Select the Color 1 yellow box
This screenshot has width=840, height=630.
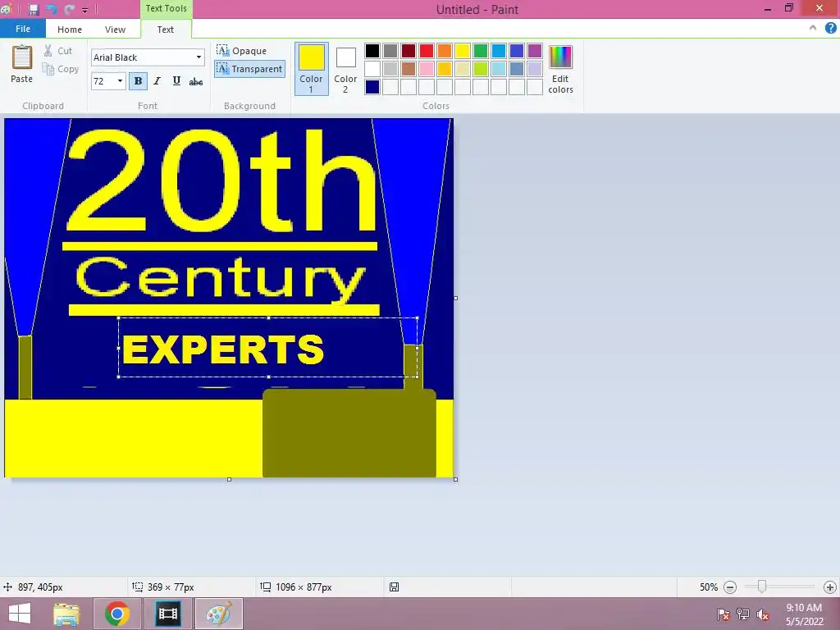coord(311,69)
